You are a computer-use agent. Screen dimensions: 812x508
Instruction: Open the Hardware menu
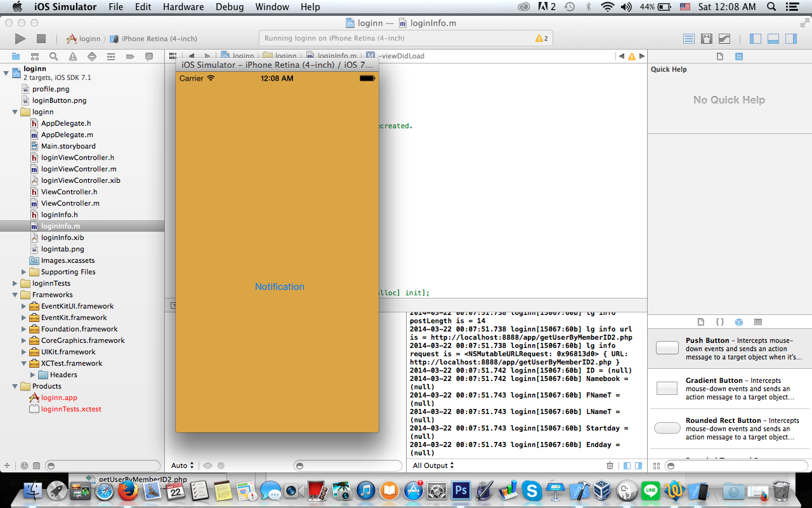click(183, 7)
